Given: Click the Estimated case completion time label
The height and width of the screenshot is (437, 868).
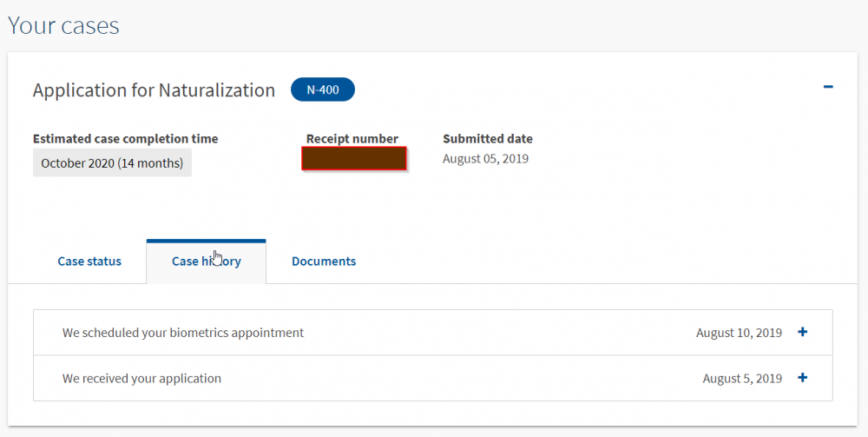Looking at the screenshot, I should click(126, 138).
